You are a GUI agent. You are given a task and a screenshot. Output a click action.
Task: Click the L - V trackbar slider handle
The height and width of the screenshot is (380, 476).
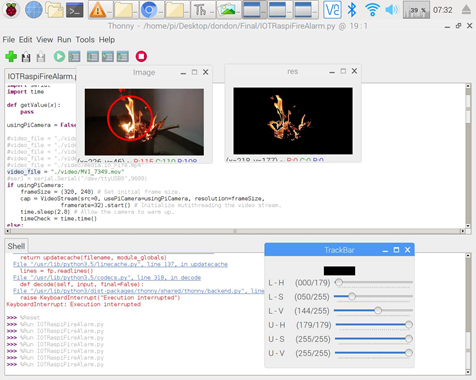tap(378, 311)
